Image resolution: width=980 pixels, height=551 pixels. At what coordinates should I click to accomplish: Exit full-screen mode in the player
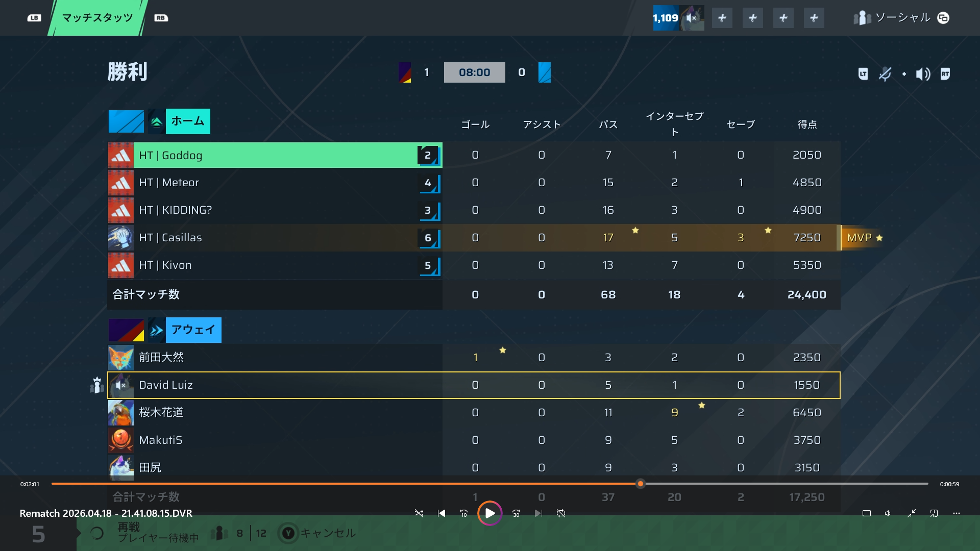(912, 513)
